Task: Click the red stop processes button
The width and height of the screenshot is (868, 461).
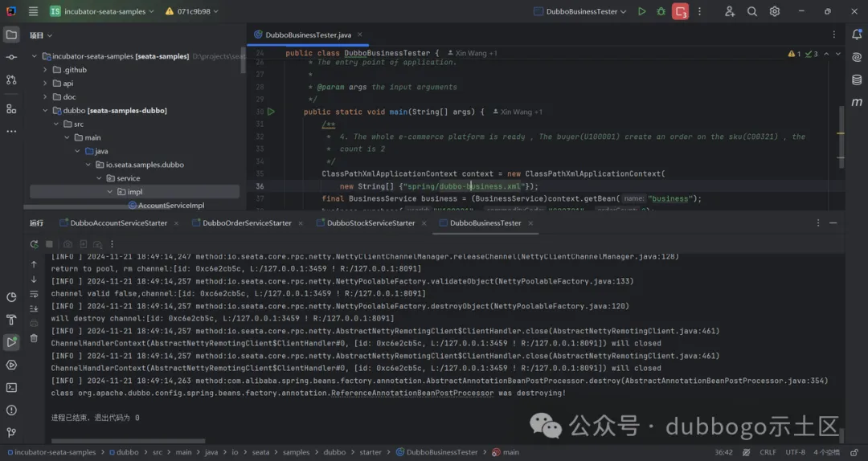Action: coord(681,11)
